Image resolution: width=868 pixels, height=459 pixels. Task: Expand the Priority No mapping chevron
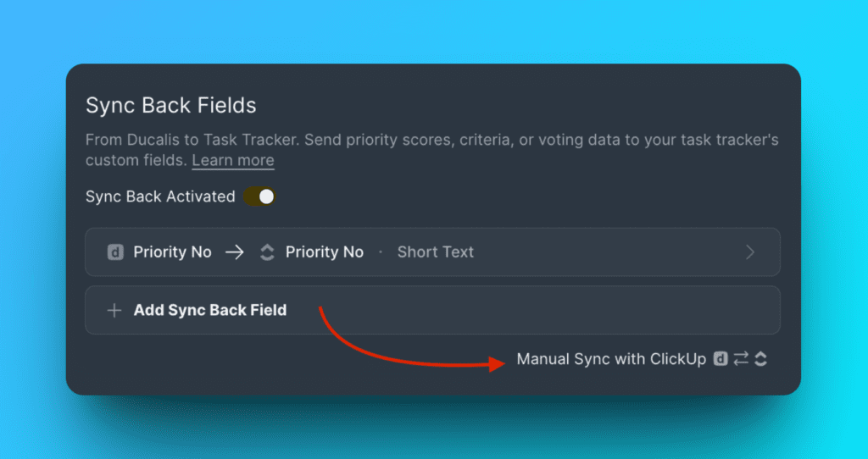(749, 252)
